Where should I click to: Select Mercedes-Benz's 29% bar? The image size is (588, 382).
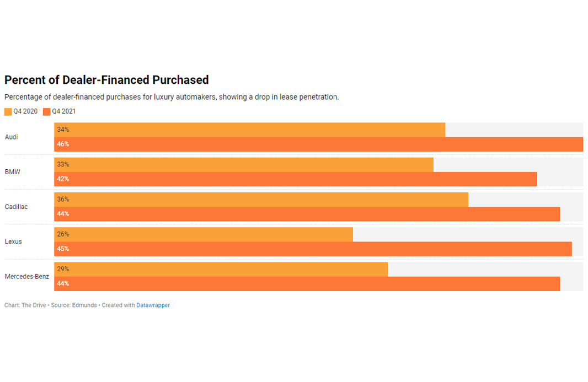pyautogui.click(x=221, y=269)
